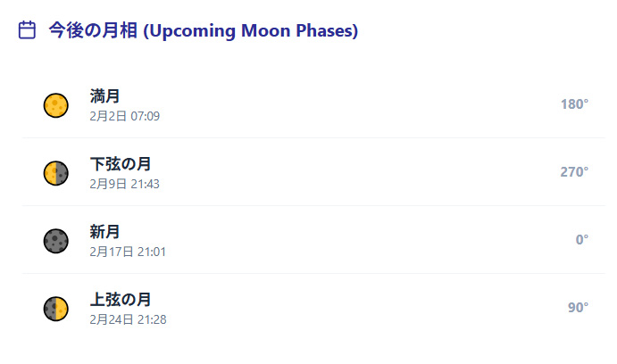Image resolution: width=617 pixels, height=364 pixels.
Task: Click the 90° angle value
Action: (x=578, y=308)
